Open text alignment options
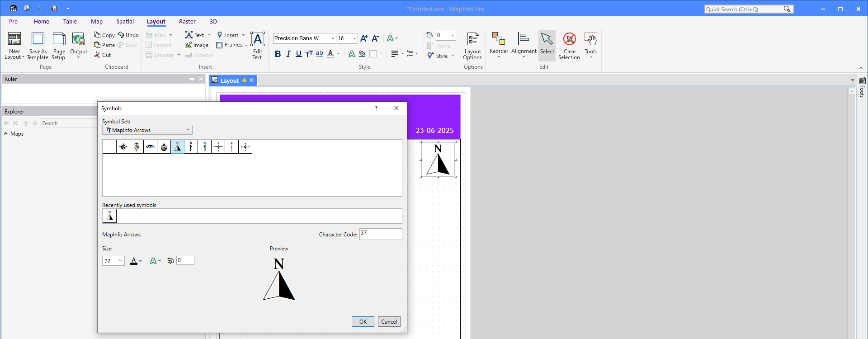Viewport: 868px width, 339px height. 397,54
